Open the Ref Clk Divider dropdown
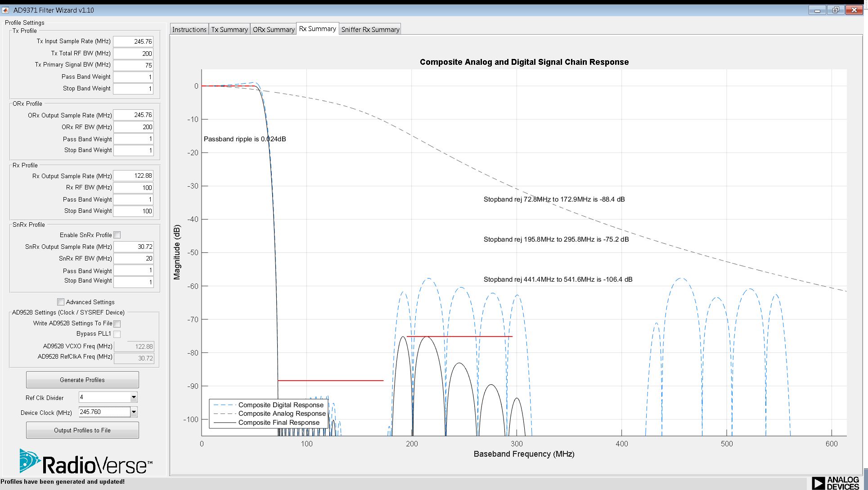Viewport: 868px width, 490px height. click(x=134, y=397)
